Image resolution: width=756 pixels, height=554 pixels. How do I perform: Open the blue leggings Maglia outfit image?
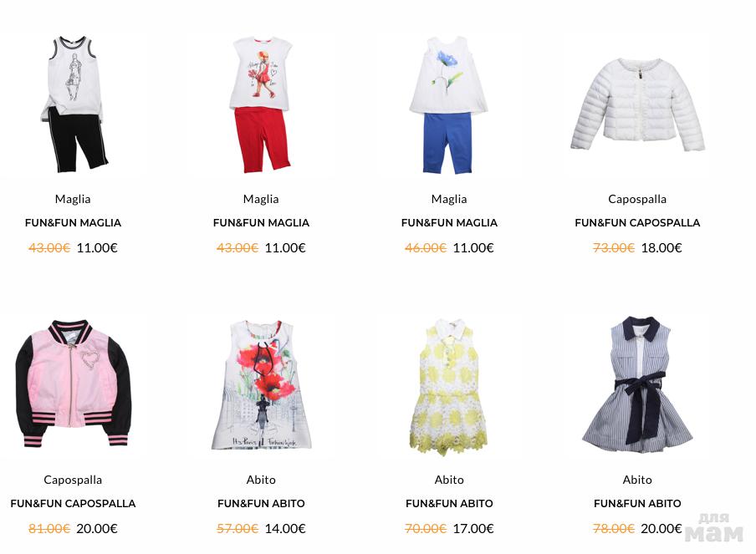(449, 105)
